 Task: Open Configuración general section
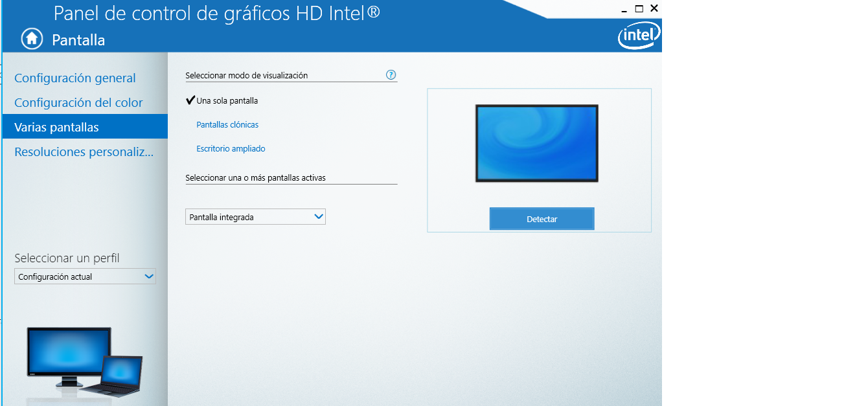[x=75, y=78]
